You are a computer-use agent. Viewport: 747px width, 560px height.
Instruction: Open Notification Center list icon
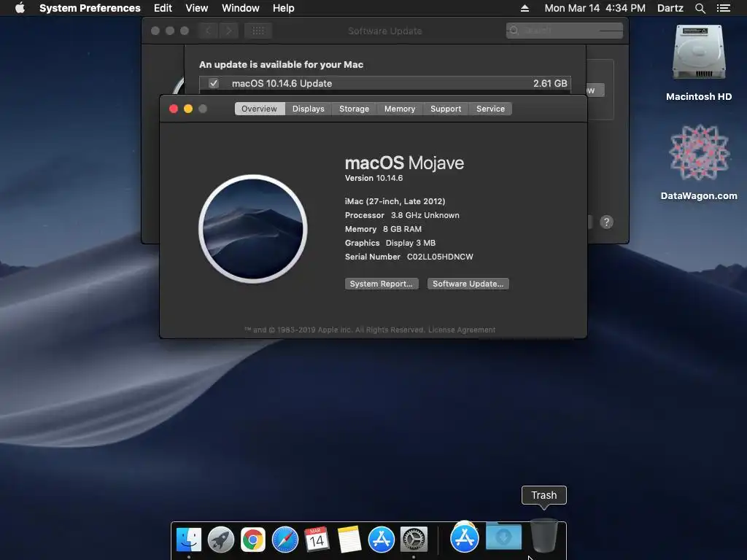tap(723, 8)
